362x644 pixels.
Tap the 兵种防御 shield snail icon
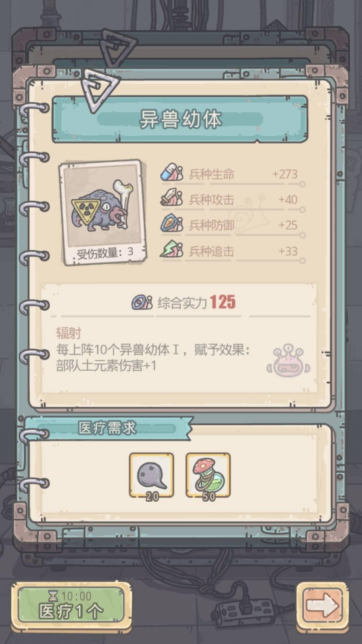tap(172, 224)
